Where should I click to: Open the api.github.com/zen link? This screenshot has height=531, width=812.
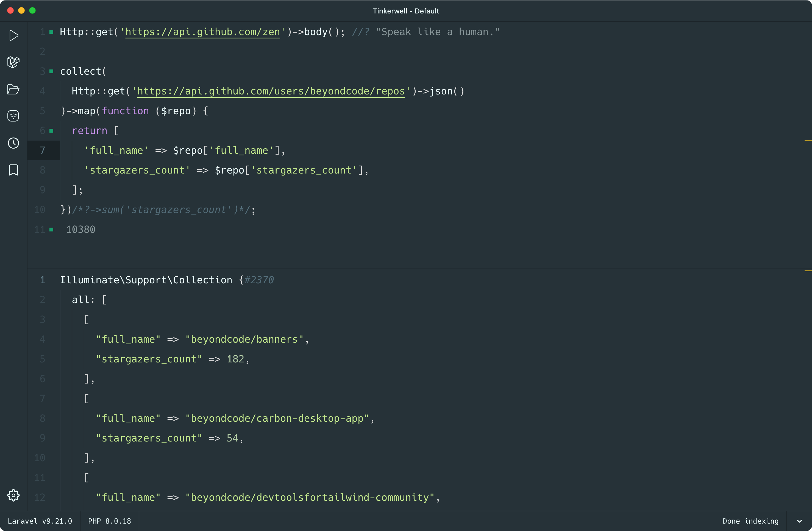pyautogui.click(x=203, y=32)
